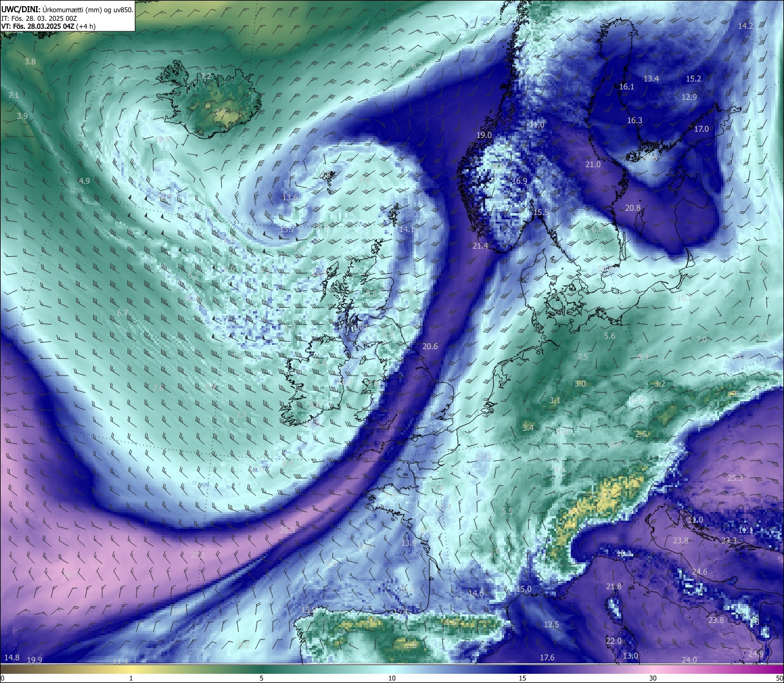Viewport: 784px width, 683px height.
Task: Click the 19.0 value off Norway's coast
Action: coord(484,135)
